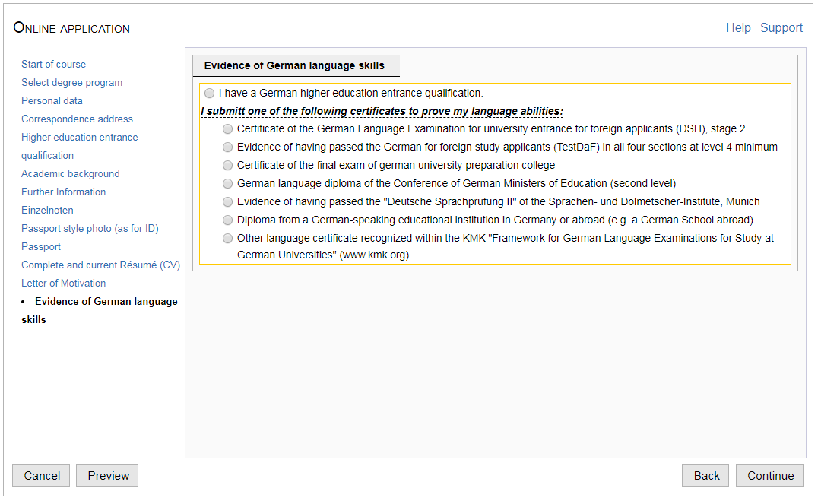
Task: Go to Academic background section
Action: pos(70,174)
